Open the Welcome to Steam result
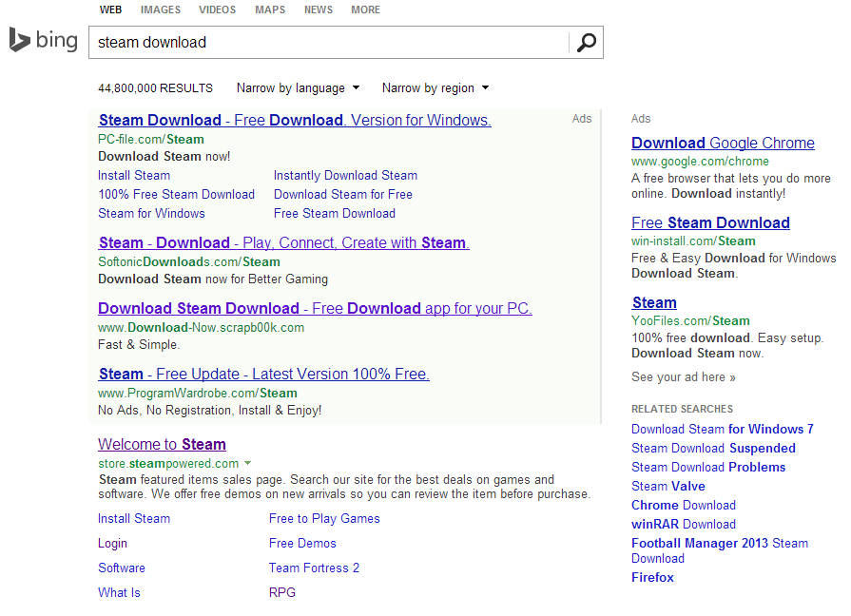 162,444
